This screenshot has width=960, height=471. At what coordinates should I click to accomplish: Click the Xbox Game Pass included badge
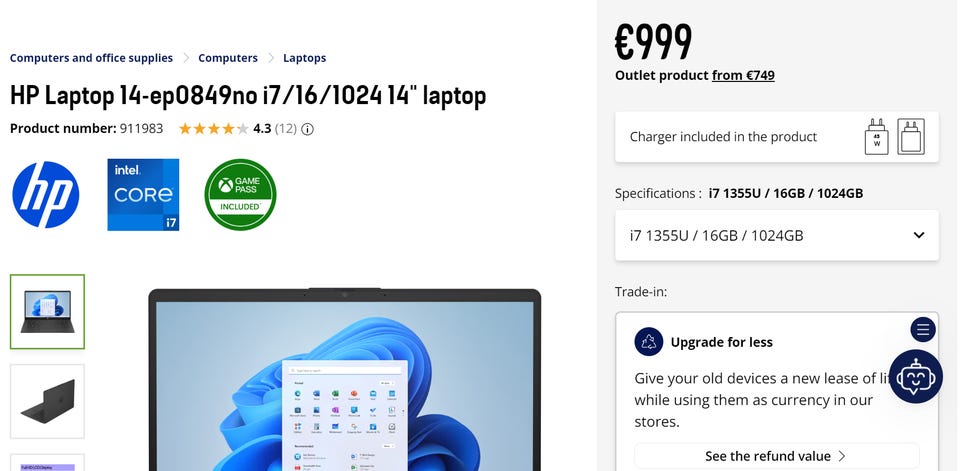[x=240, y=195]
